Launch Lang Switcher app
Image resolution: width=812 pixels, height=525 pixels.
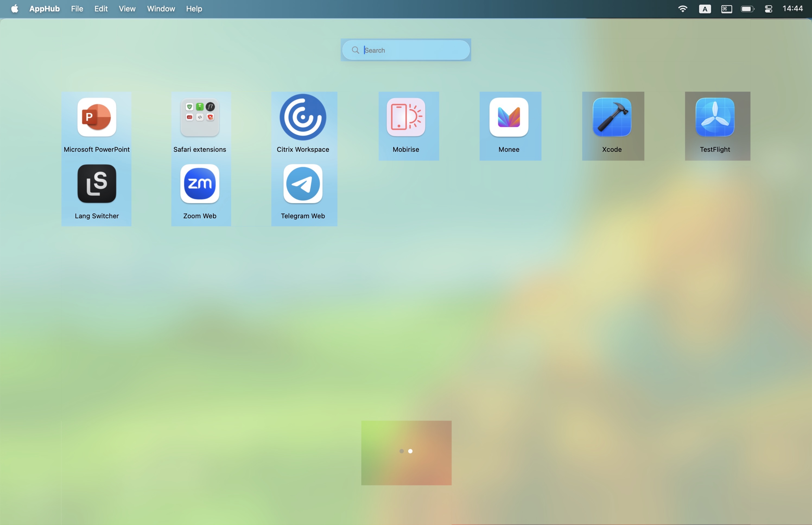(x=97, y=184)
